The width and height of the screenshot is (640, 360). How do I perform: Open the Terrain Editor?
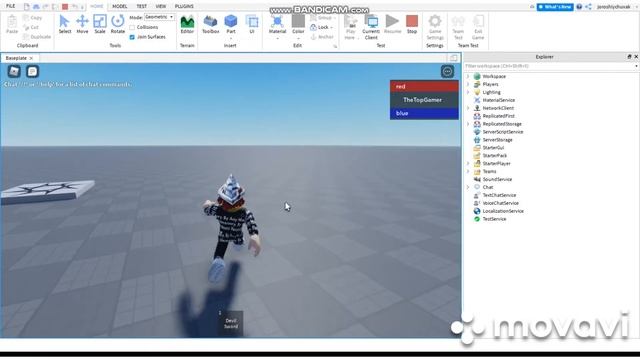click(x=187, y=24)
